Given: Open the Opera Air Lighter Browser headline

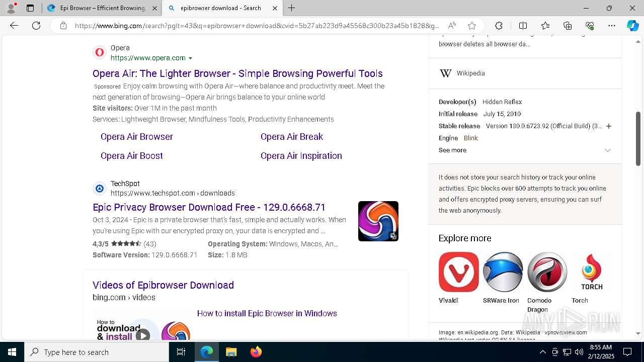Looking at the screenshot, I should [237, 73].
